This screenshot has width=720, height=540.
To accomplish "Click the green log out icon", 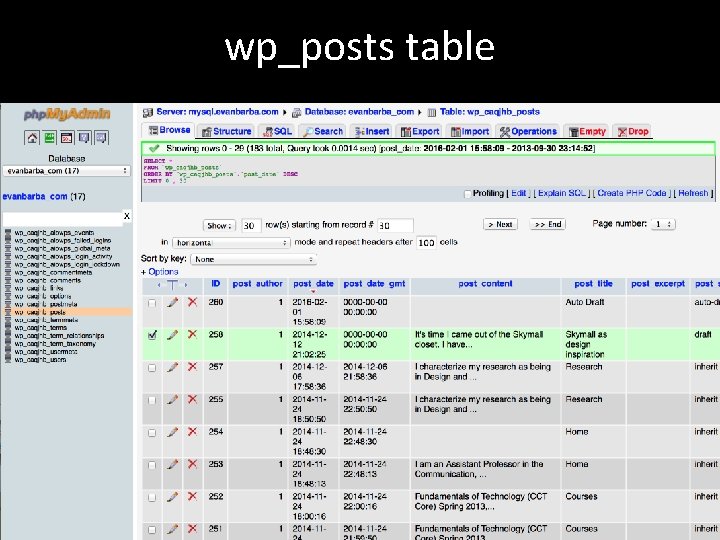I will 49,137.
